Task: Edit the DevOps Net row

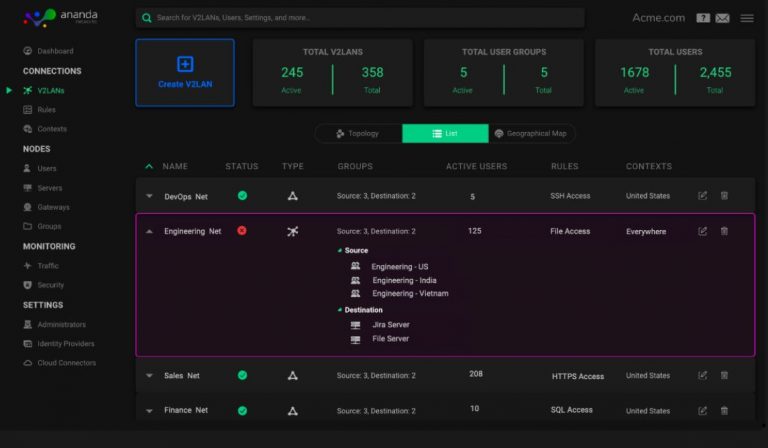Action: [702, 196]
